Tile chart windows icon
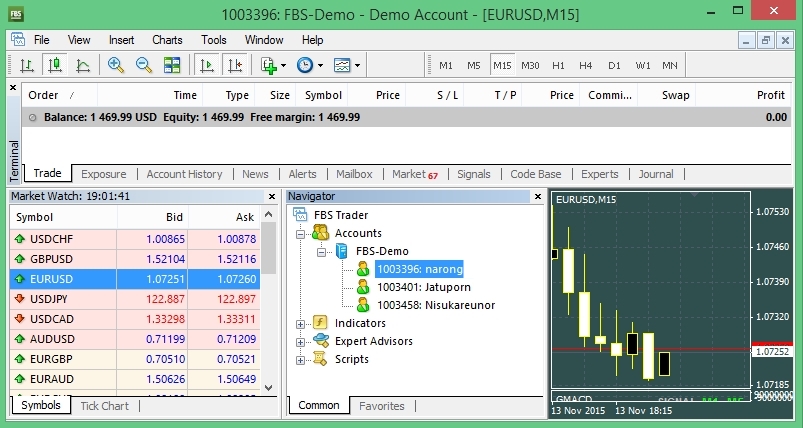The width and height of the screenshot is (803, 428). 172,65
